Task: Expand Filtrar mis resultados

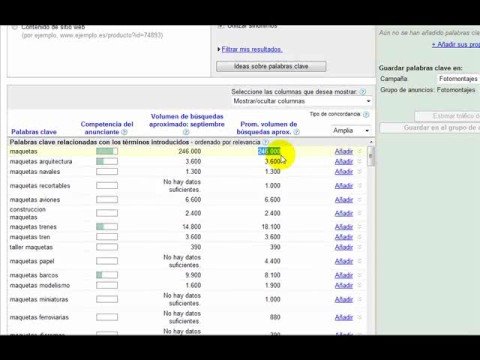Action: (x=252, y=49)
